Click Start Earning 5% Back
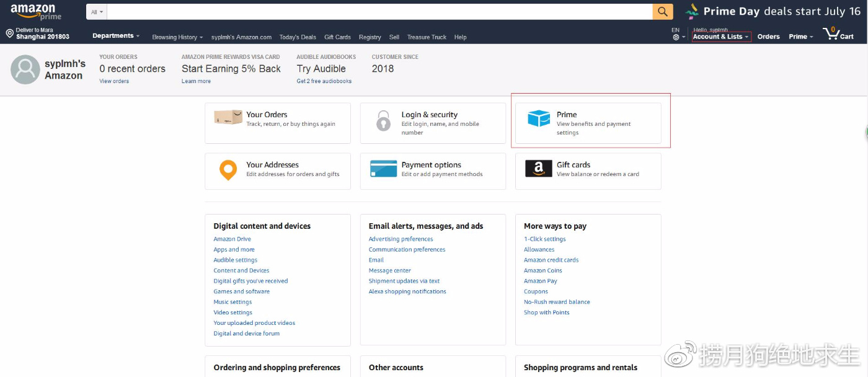Viewport: 868px width, 377px height. (231, 69)
